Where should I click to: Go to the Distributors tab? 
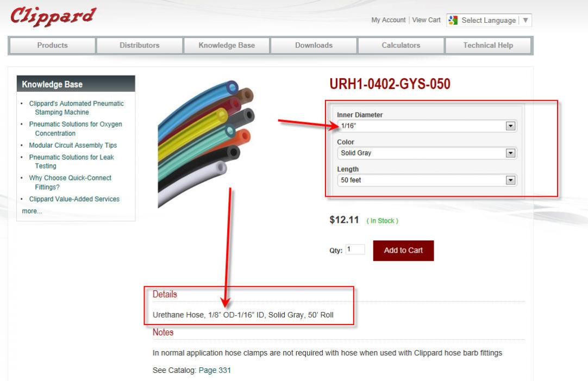[140, 45]
